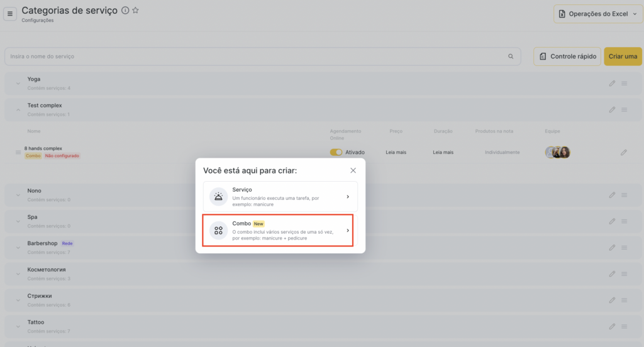Edit the Косметология category
This screenshot has height=347, width=644.
(x=612, y=274)
